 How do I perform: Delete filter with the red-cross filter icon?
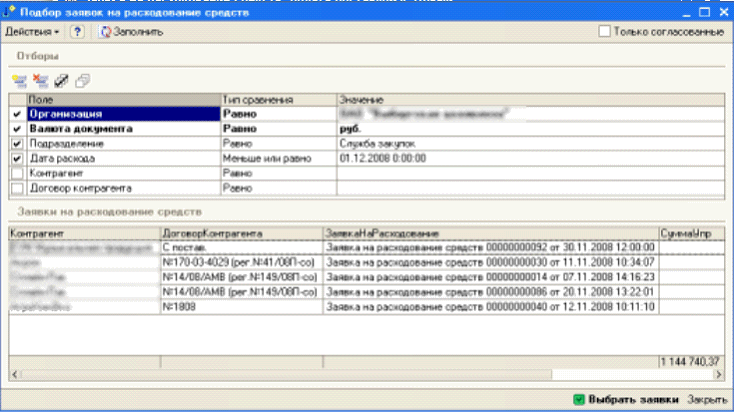tap(40, 81)
